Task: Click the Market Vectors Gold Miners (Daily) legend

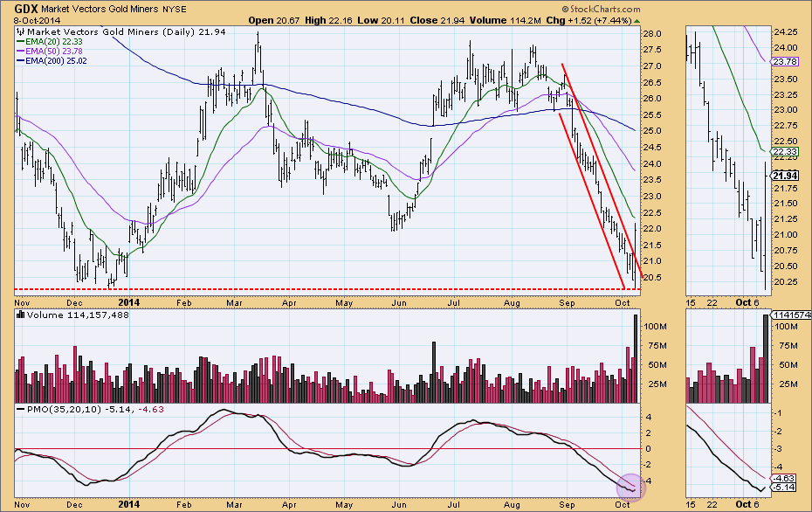Action: [x=127, y=32]
